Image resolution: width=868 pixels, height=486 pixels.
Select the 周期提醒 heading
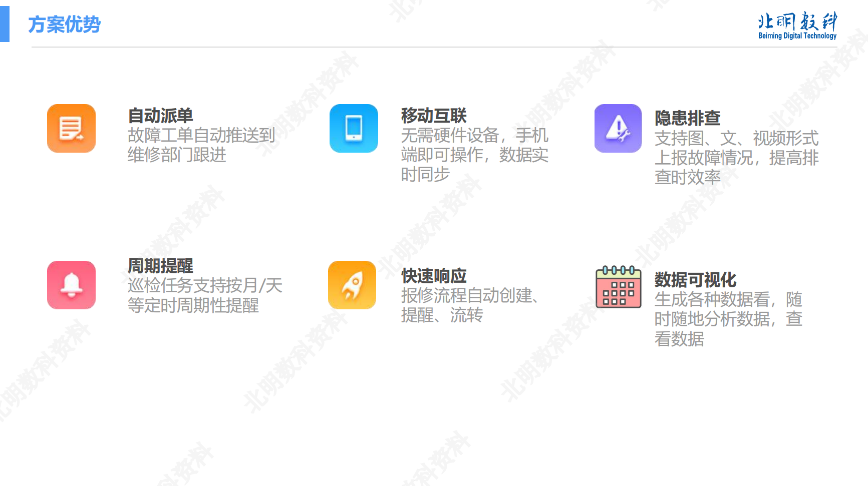pyautogui.click(x=161, y=266)
